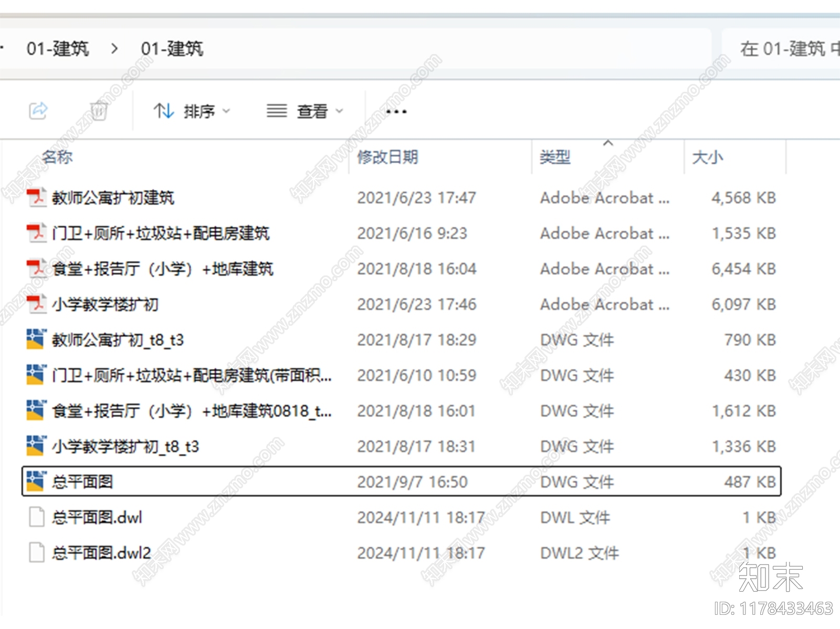Screen dimensions: 840x629
Task: Click PDF icon of 小学教学楼扩初
Action: point(36,304)
